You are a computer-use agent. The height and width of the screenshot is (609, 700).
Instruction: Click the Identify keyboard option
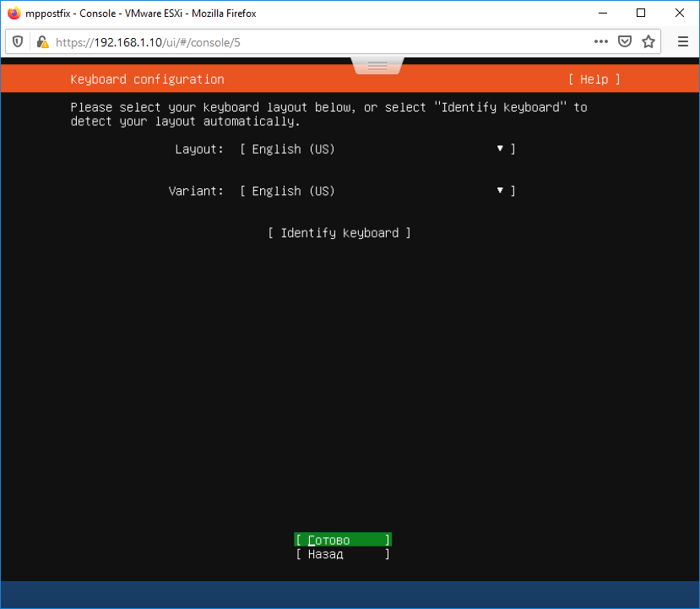point(339,232)
